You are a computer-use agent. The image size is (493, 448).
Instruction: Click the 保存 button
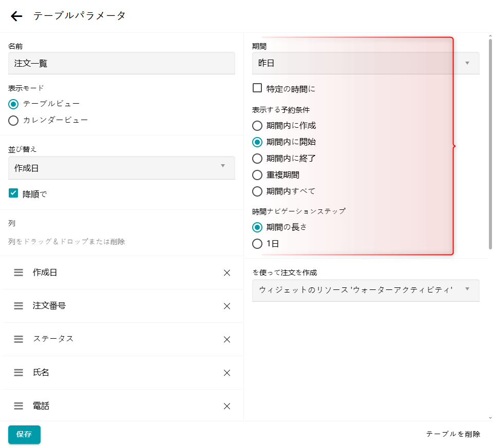tap(24, 434)
